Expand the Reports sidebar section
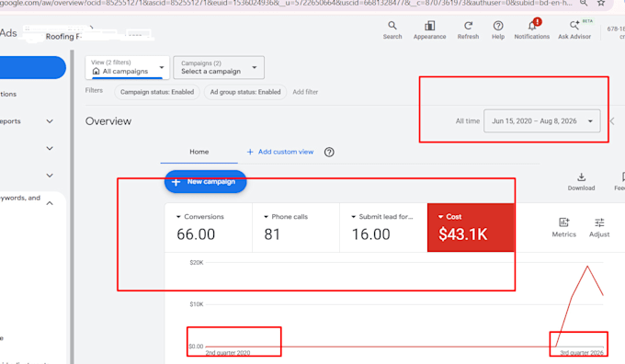The image size is (625, 364). (x=50, y=121)
